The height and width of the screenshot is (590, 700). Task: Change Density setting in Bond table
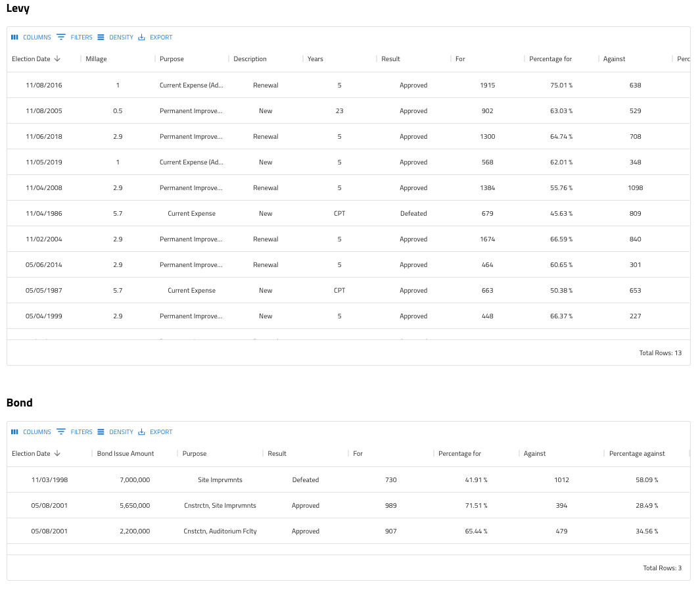coord(115,432)
